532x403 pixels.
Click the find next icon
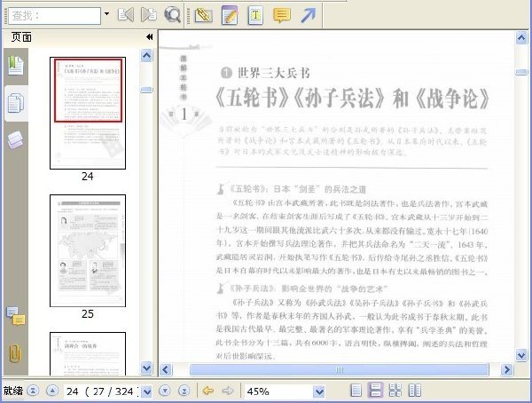pos(149,15)
